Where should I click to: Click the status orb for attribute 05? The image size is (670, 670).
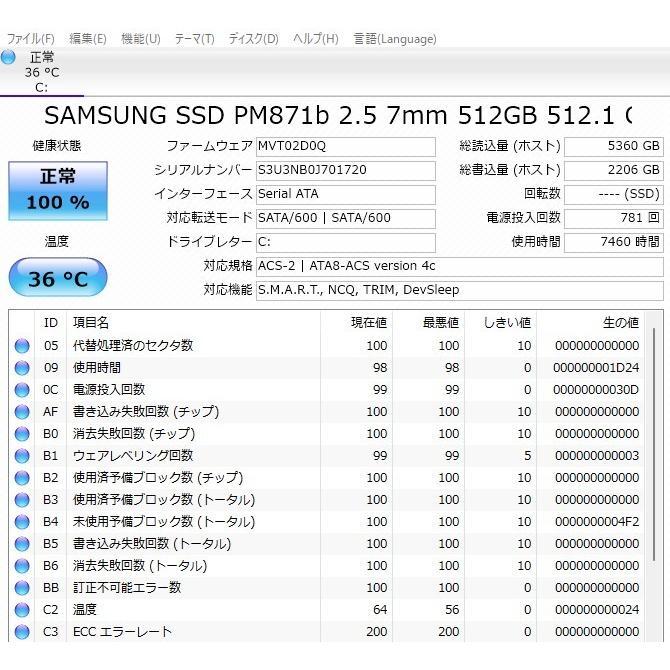pyautogui.click(x=22, y=346)
